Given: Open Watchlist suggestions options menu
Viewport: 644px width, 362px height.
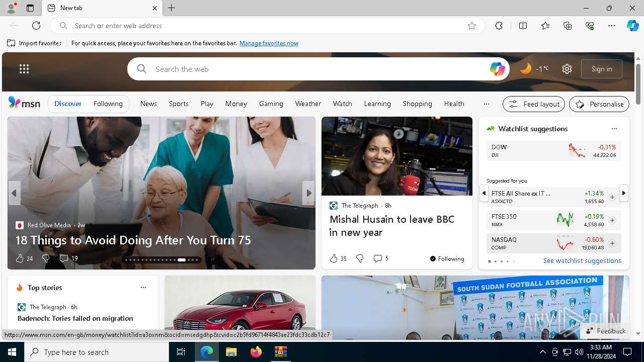Looking at the screenshot, I should (x=614, y=129).
